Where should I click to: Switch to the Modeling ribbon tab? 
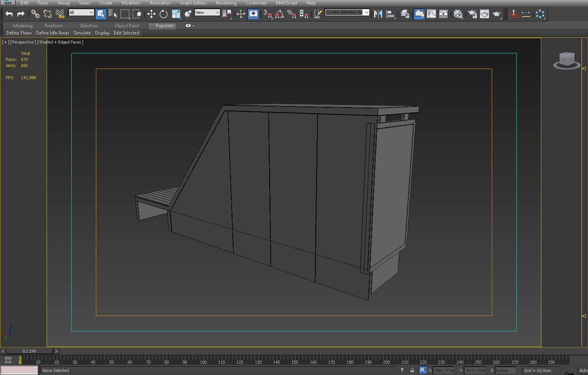pos(23,26)
